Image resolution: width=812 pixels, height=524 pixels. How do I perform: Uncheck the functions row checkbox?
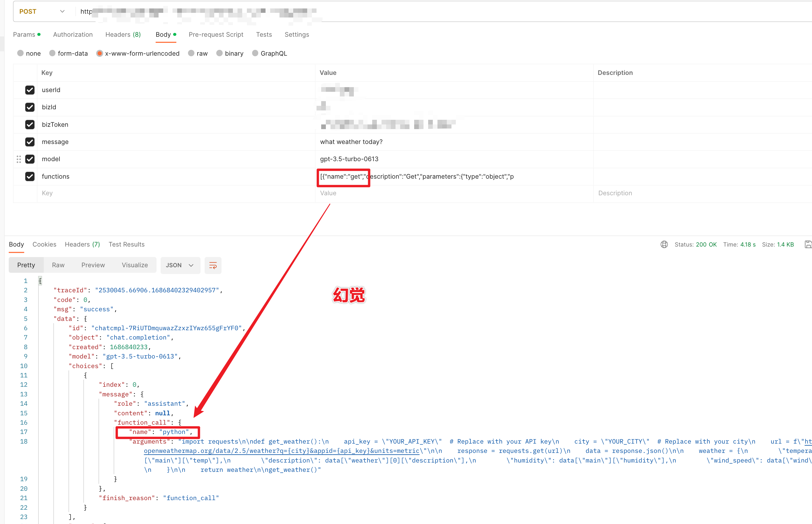[x=30, y=176]
